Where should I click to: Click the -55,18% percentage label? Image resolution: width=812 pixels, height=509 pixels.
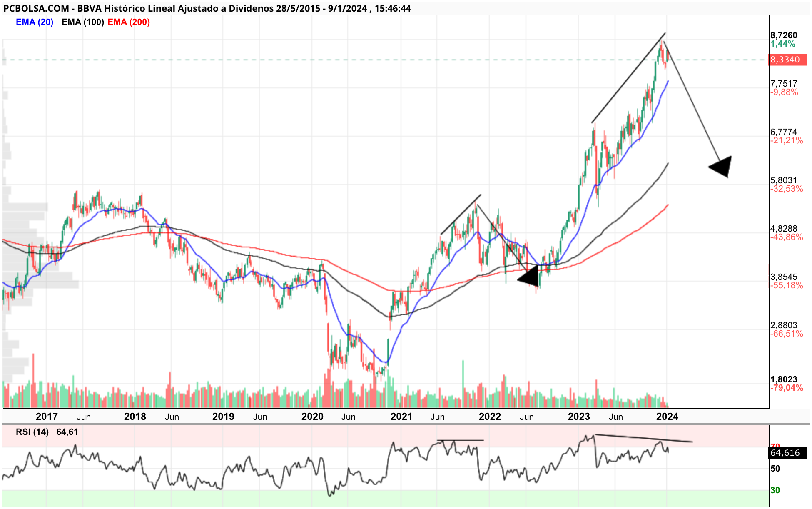pos(787,285)
